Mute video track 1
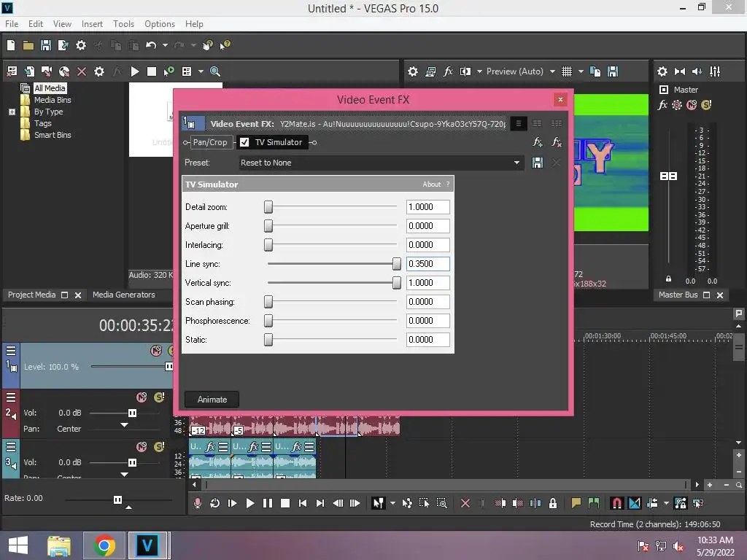The height and width of the screenshot is (560, 747). pos(156,351)
